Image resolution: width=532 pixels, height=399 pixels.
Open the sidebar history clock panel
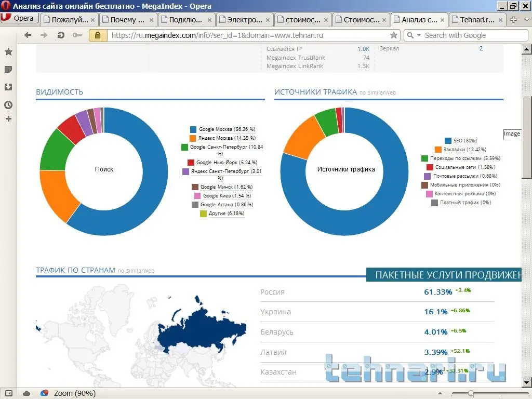8,105
